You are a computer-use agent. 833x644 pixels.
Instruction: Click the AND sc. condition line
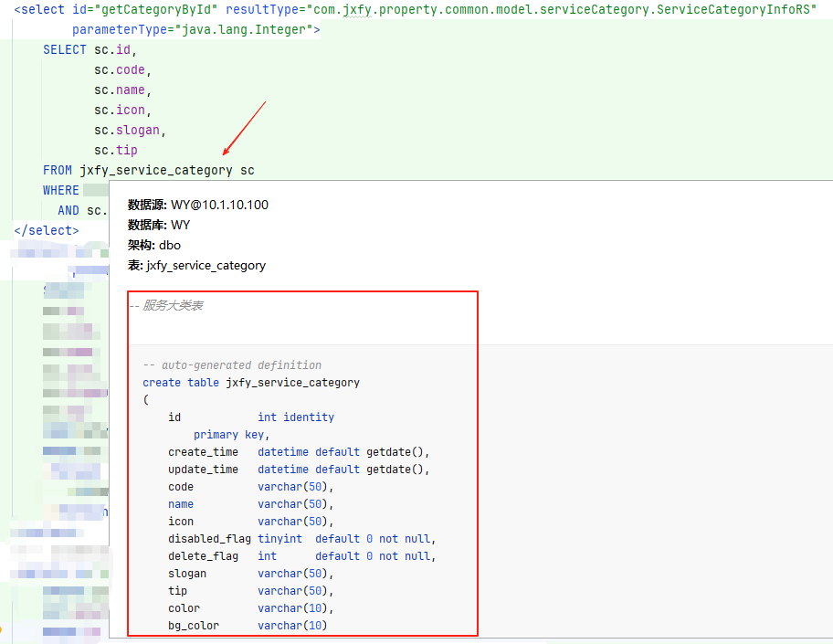(x=82, y=209)
